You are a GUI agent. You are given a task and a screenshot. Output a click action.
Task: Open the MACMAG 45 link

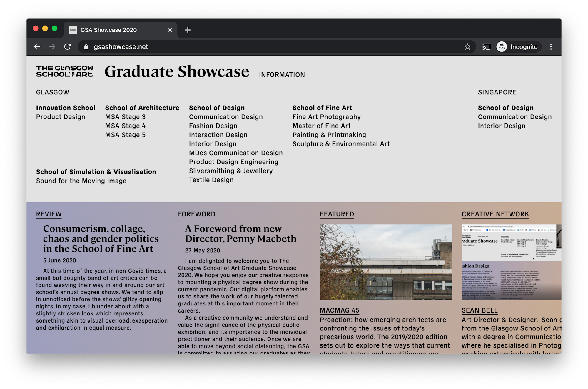click(x=340, y=310)
